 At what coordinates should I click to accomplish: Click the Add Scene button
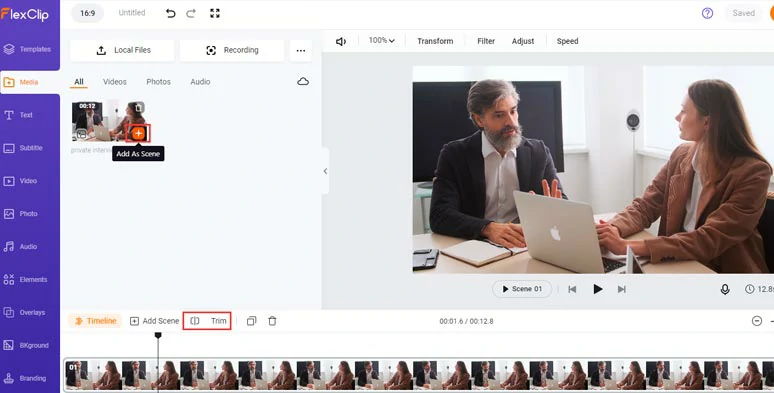click(x=155, y=321)
